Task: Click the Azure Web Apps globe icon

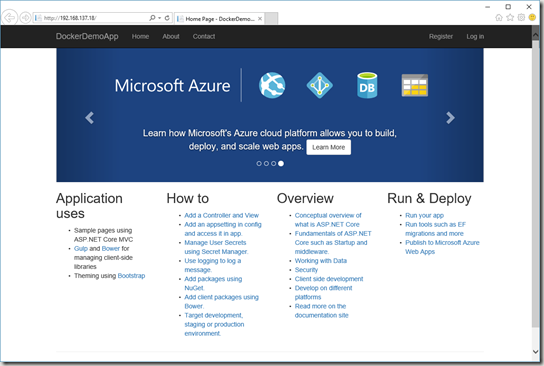Action: [272, 85]
